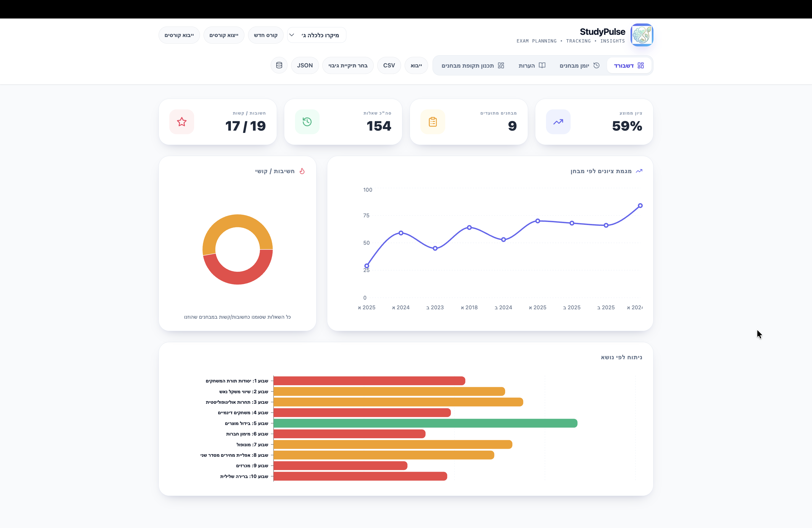Open the תכנון תקופת מבחנים tab
812x528 pixels.
click(x=473, y=65)
